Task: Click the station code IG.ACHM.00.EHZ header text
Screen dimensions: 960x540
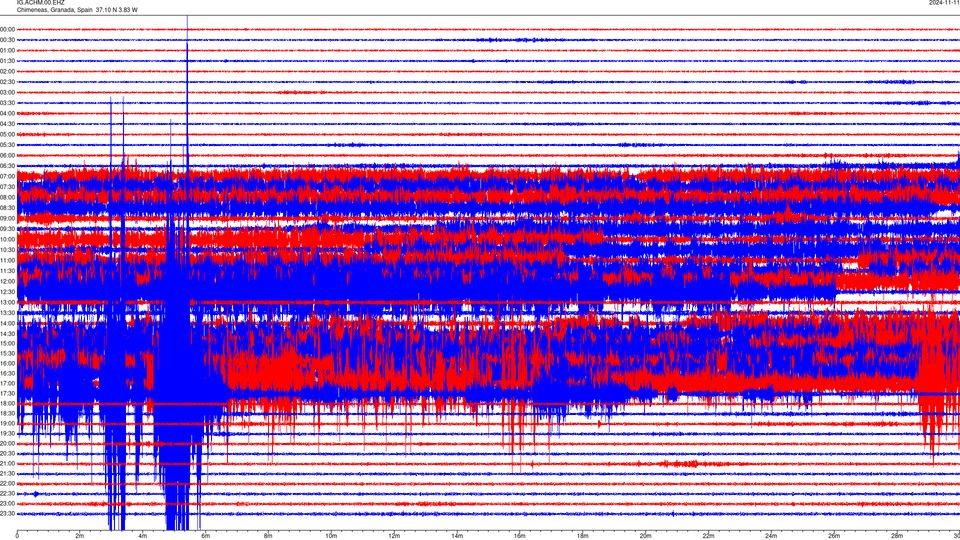Action: (x=40, y=3)
